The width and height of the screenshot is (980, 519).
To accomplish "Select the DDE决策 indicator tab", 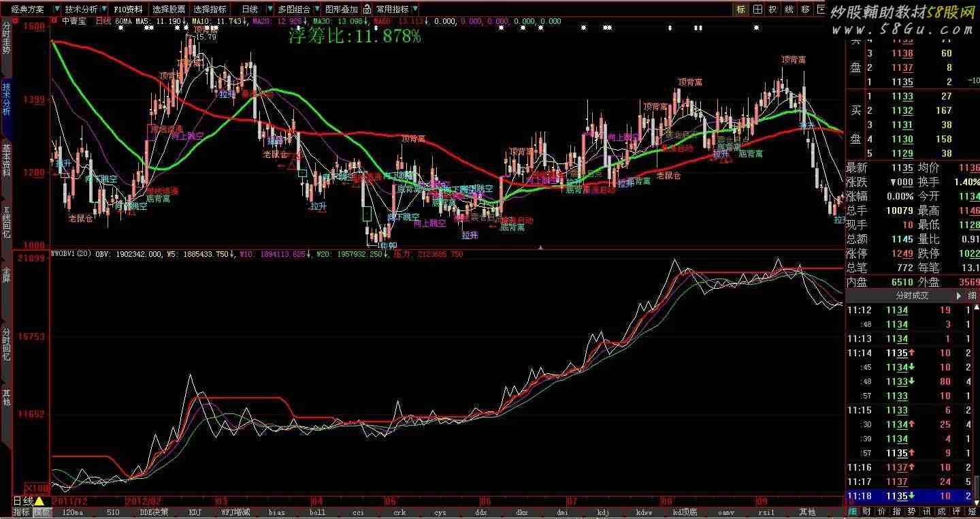I will point(154,513).
